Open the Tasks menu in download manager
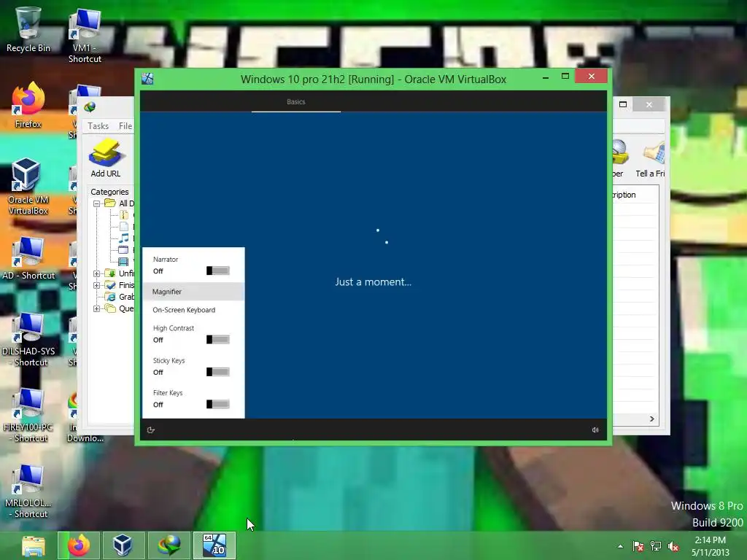Viewport: 747px width, 560px height. coord(98,126)
